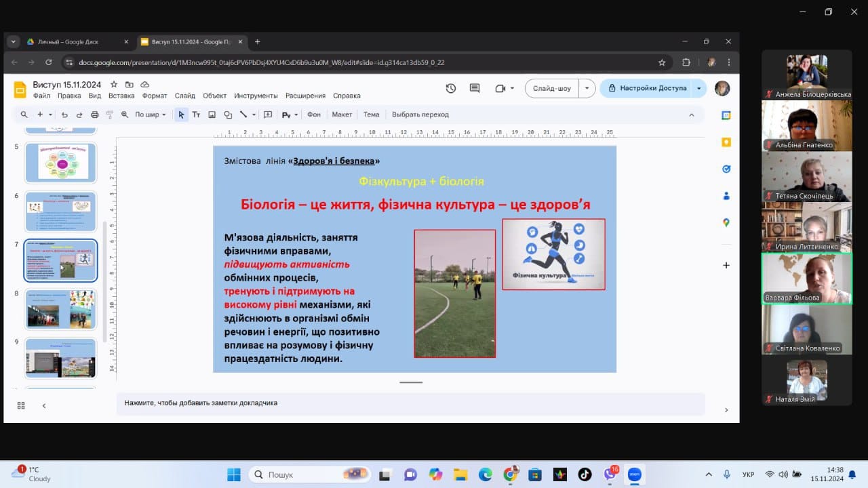Click the Макет layout button
The image size is (868, 488).
(342, 115)
